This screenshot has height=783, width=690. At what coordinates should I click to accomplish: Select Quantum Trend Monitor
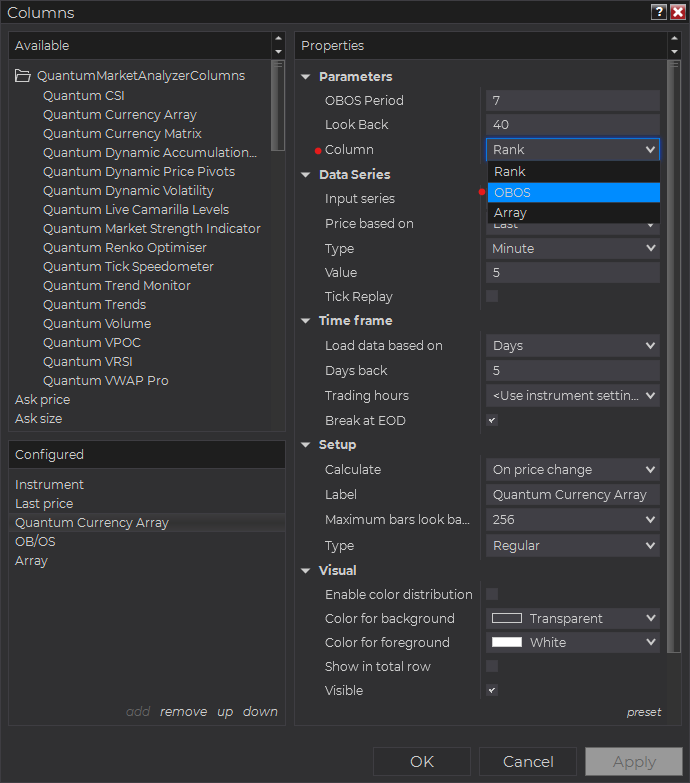point(117,285)
